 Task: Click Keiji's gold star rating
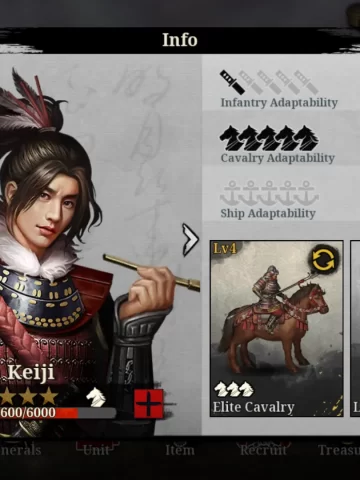(x=28, y=396)
